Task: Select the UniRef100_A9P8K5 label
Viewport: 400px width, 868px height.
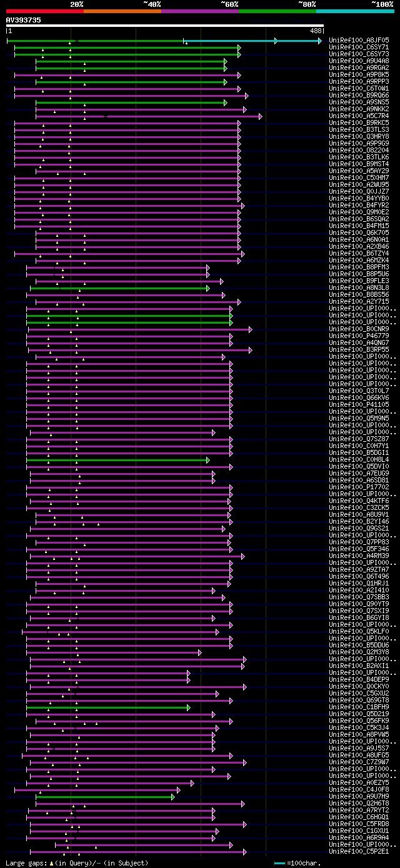Action: (x=359, y=75)
